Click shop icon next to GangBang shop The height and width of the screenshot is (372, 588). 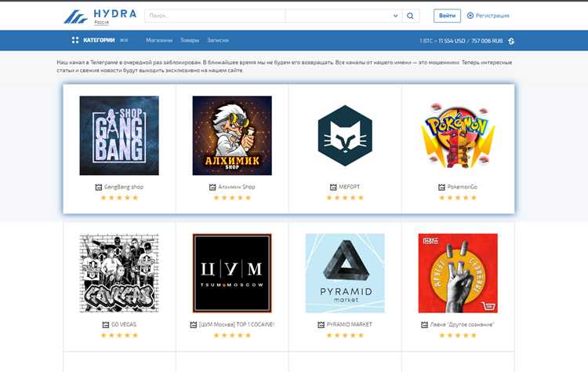[x=99, y=187]
